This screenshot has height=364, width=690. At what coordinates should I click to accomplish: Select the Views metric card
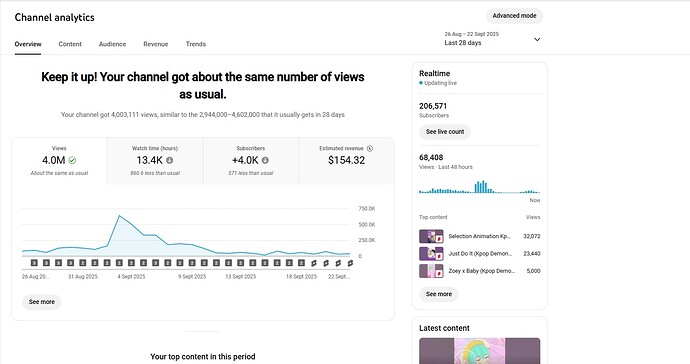pos(59,161)
